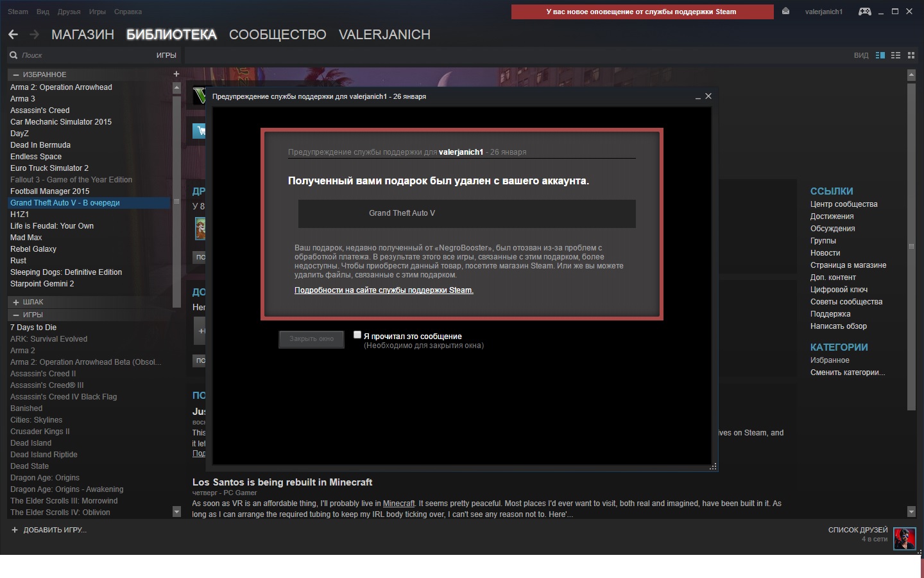
Task: Go to СООБЩЕСТВО tab
Action: point(278,35)
